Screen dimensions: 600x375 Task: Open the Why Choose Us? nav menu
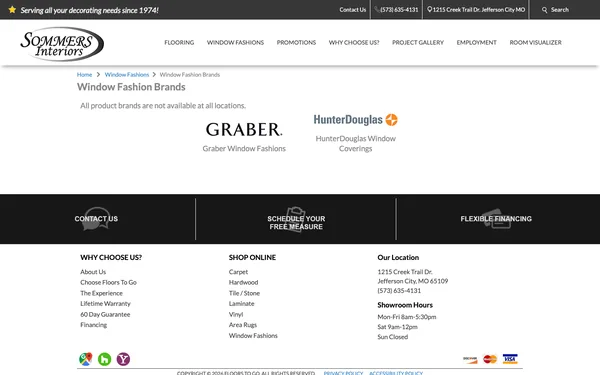(x=354, y=42)
